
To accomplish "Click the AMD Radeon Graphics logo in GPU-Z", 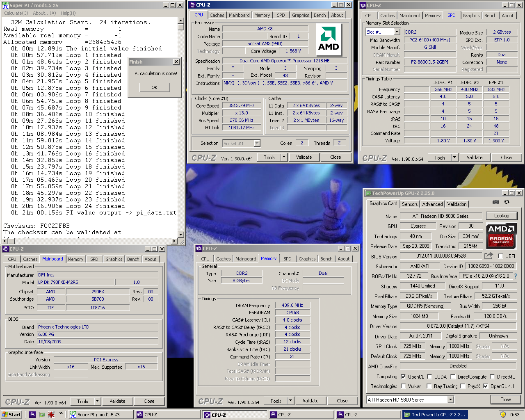I will 501,235.
